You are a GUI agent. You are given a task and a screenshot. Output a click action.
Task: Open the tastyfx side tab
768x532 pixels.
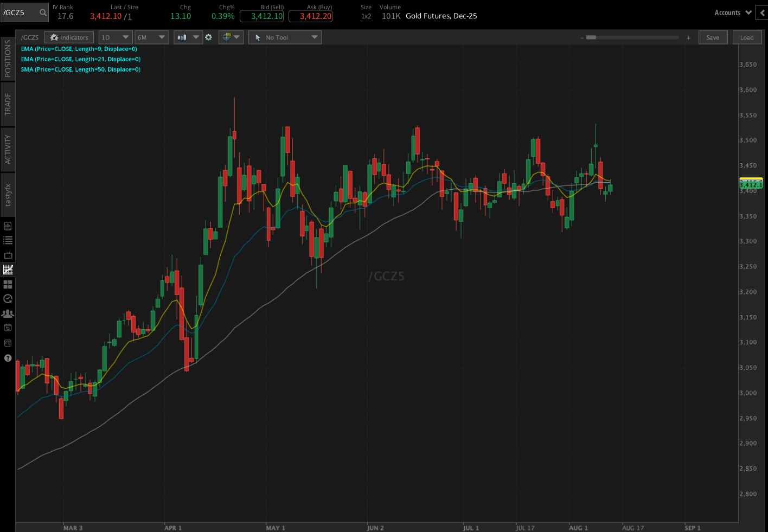[8, 195]
